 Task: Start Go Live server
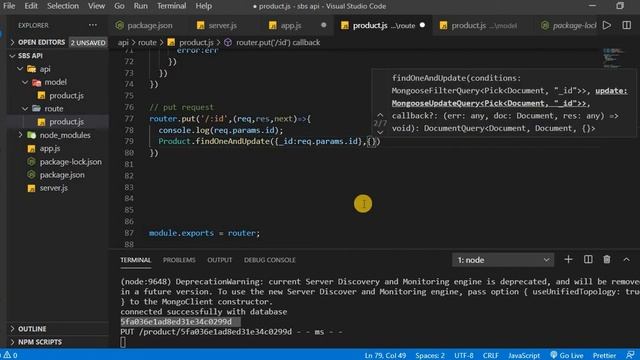[x=567, y=356]
